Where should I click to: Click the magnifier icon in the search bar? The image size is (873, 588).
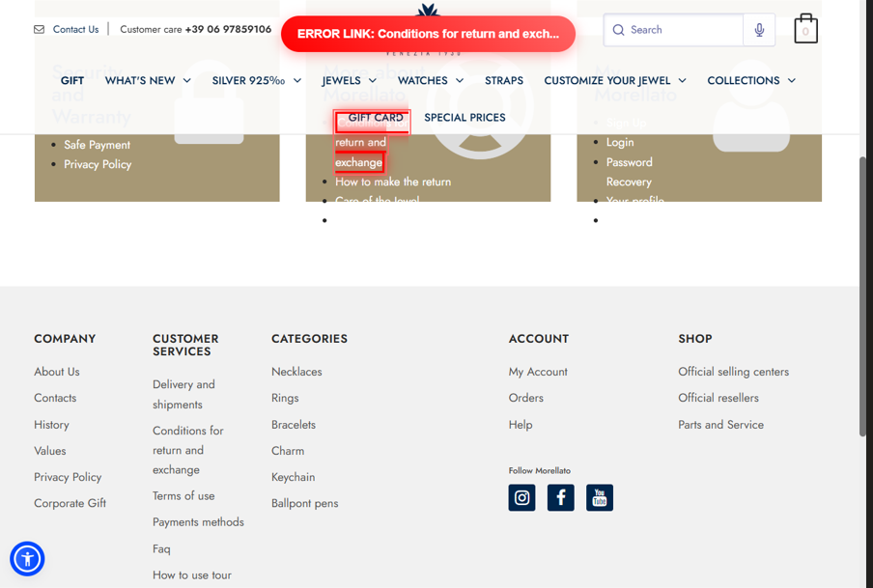click(618, 30)
